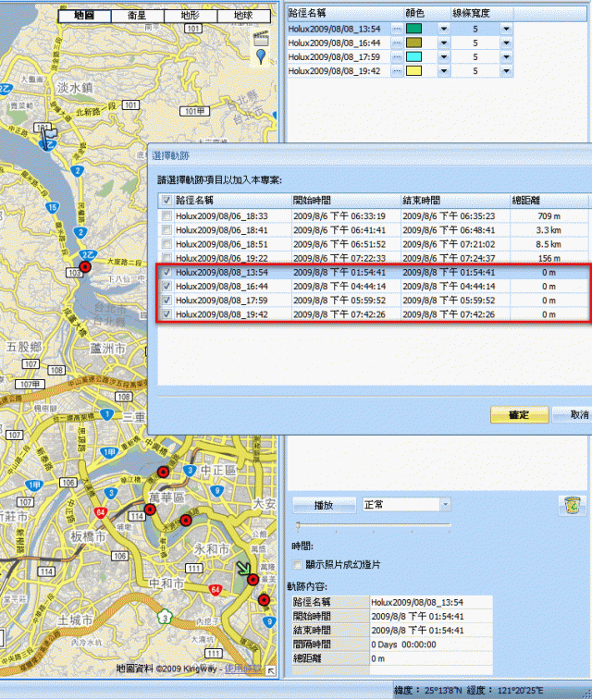Screen dimensions: 592x700
Task: Open color dropdown for Holux2009/08/08_17:59
Action: [x=443, y=56]
